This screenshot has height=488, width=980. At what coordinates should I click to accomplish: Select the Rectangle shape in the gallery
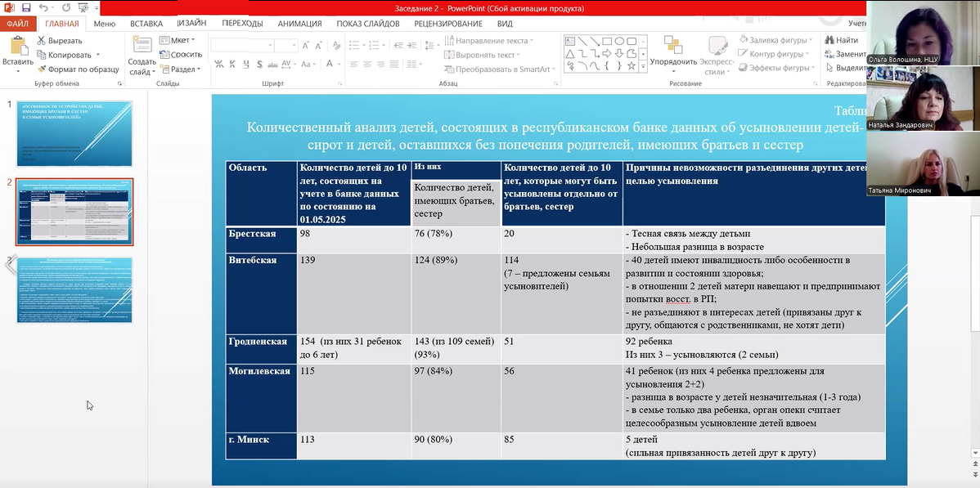click(x=607, y=41)
